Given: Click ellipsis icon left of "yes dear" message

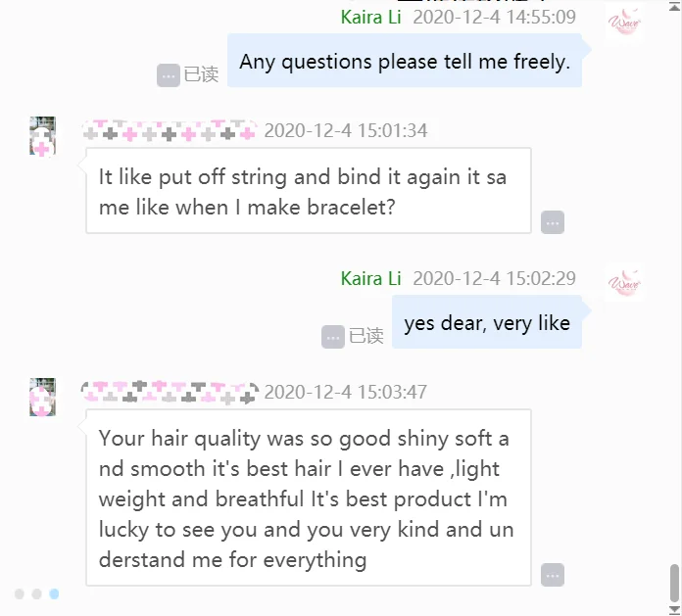Looking at the screenshot, I should point(333,336).
